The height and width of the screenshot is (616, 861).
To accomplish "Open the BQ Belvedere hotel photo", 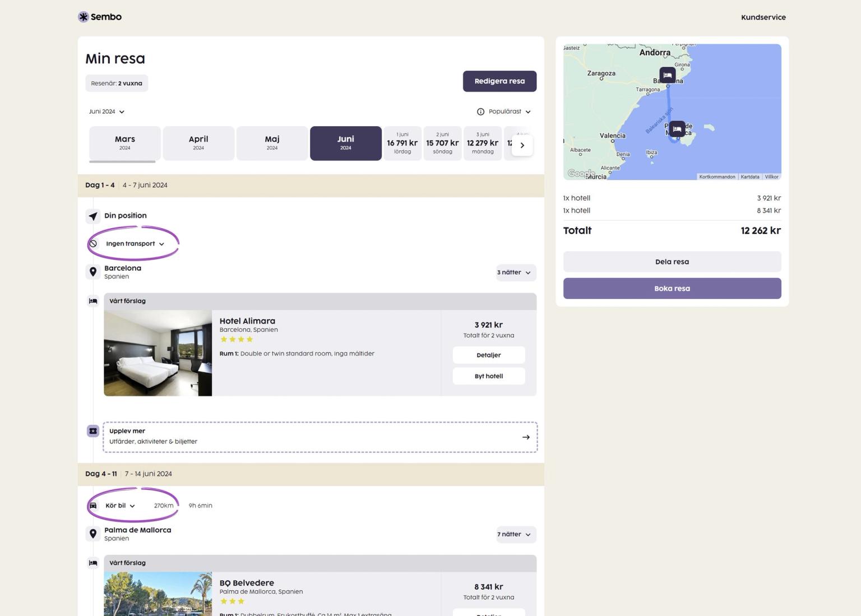I will point(158,594).
